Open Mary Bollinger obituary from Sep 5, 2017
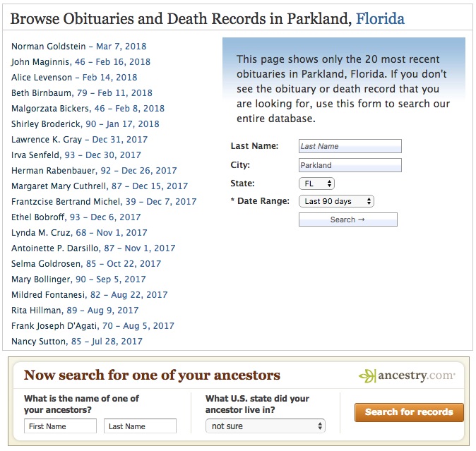476x451 pixels. [x=78, y=279]
